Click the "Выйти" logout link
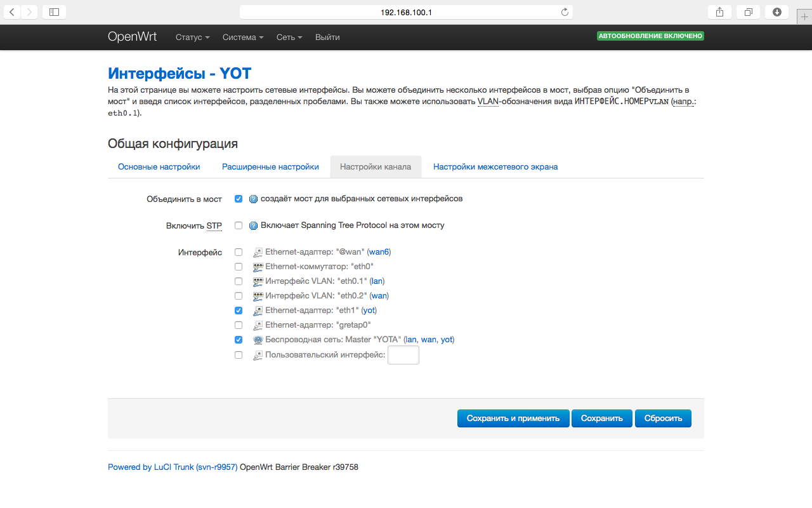The image size is (812, 508). click(327, 37)
